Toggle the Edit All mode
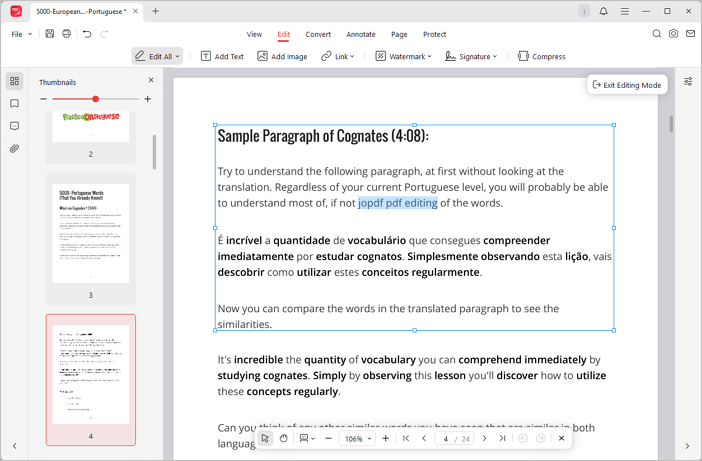 pyautogui.click(x=156, y=57)
